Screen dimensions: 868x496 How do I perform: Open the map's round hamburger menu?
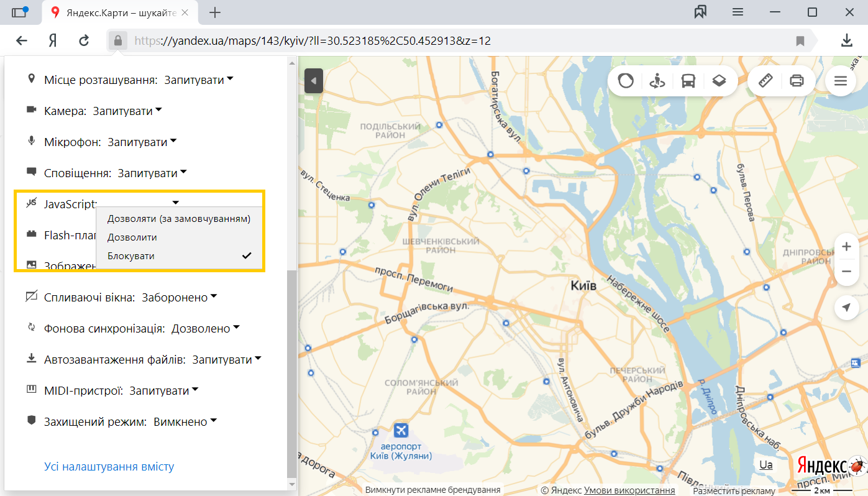[x=841, y=81]
